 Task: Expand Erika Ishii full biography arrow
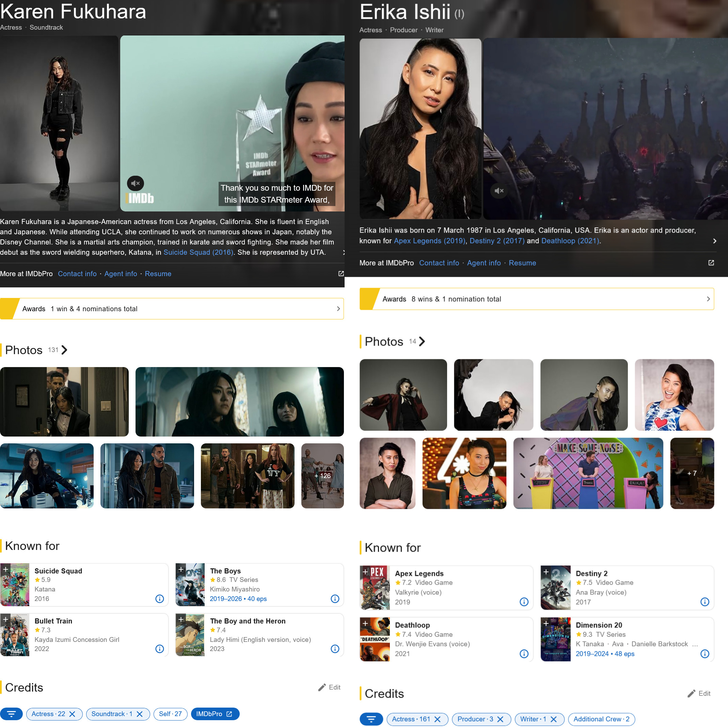pos(714,241)
